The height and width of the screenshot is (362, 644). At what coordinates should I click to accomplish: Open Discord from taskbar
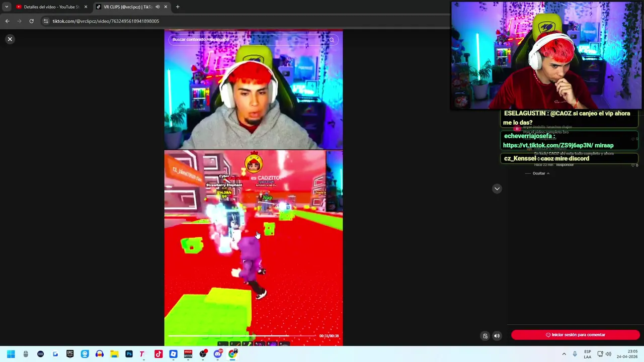[218, 354]
